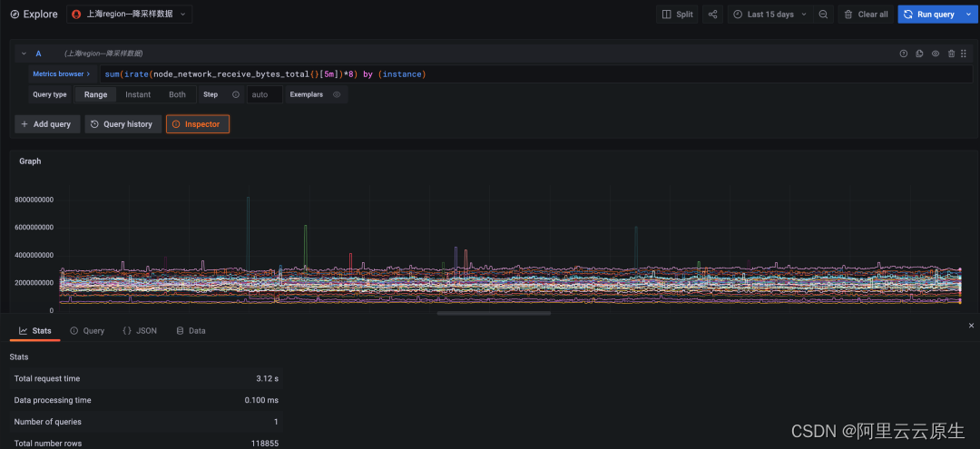Screen dimensions: 980x449
Task: Collapse query row A
Action: pos(24,54)
